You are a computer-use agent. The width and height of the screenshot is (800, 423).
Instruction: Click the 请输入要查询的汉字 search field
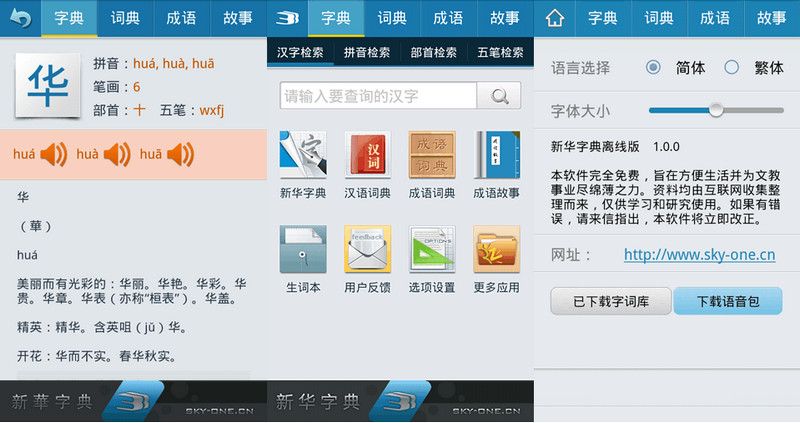click(x=378, y=95)
